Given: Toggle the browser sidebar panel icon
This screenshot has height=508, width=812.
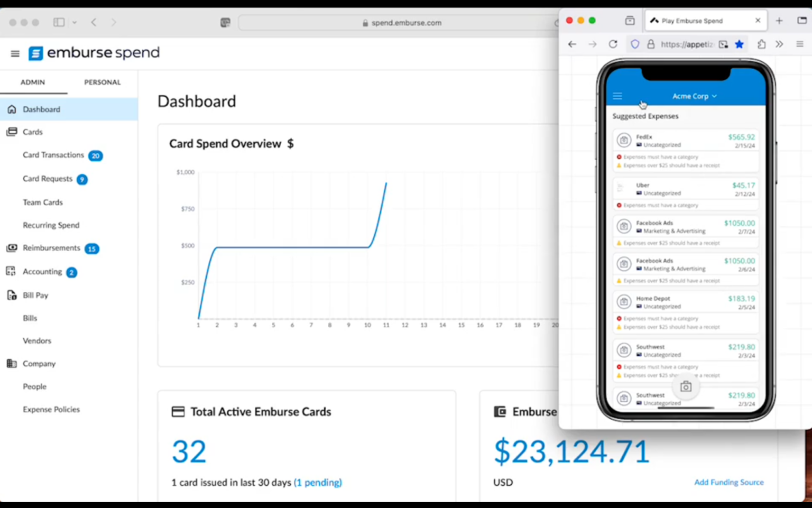Looking at the screenshot, I should 59,22.
